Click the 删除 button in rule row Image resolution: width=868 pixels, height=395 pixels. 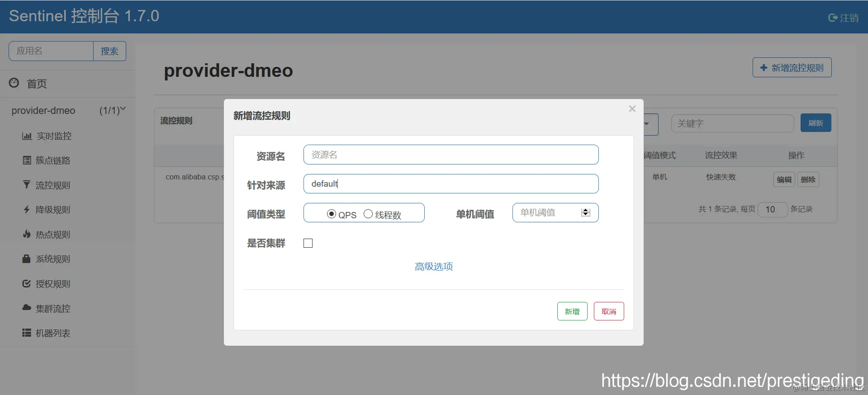[x=808, y=179]
